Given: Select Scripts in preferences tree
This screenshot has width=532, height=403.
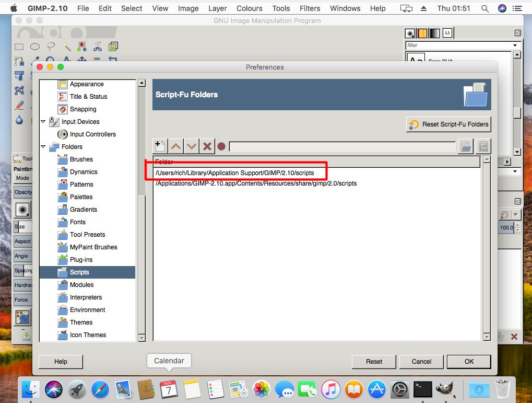Looking at the screenshot, I should [x=87, y=272].
